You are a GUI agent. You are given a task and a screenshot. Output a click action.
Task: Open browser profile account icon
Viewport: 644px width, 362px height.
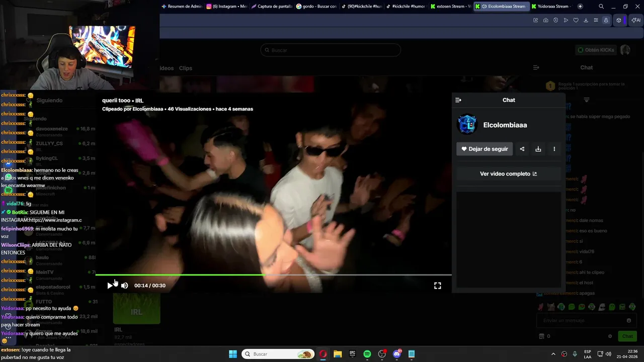pos(606,20)
